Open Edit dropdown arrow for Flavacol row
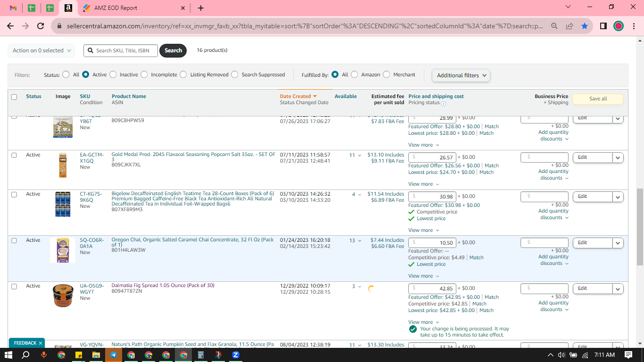644x362 pixels. click(618, 158)
